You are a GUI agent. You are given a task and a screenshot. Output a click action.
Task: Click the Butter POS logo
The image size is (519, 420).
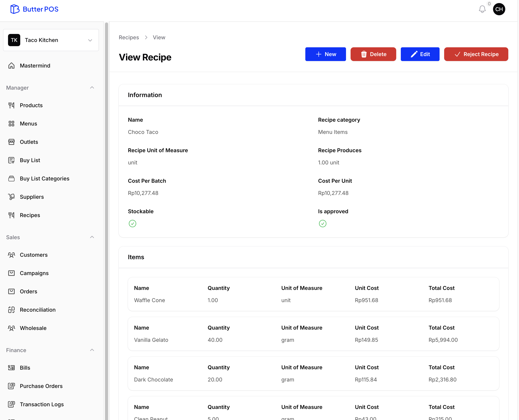(34, 9)
